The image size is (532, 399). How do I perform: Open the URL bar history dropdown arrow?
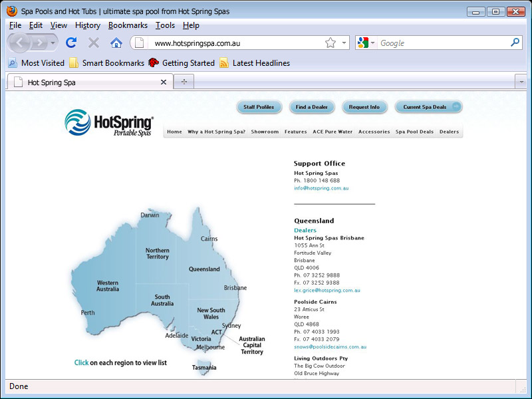(x=344, y=43)
